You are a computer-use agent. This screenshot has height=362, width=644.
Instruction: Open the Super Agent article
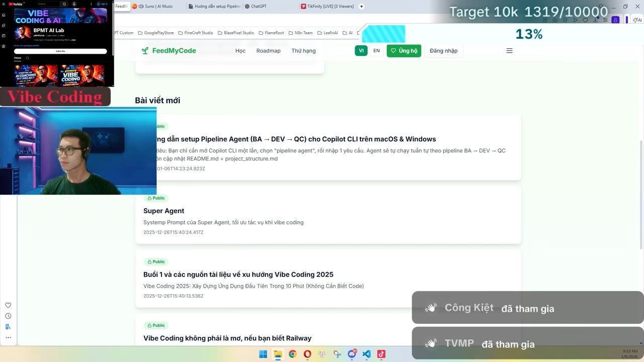[x=164, y=211]
